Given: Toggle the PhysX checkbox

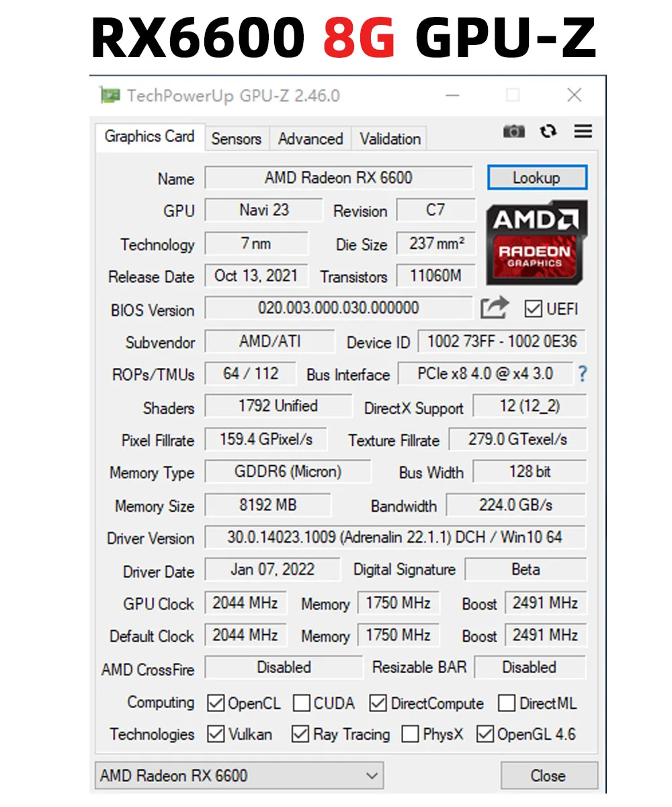Looking at the screenshot, I should [409, 734].
